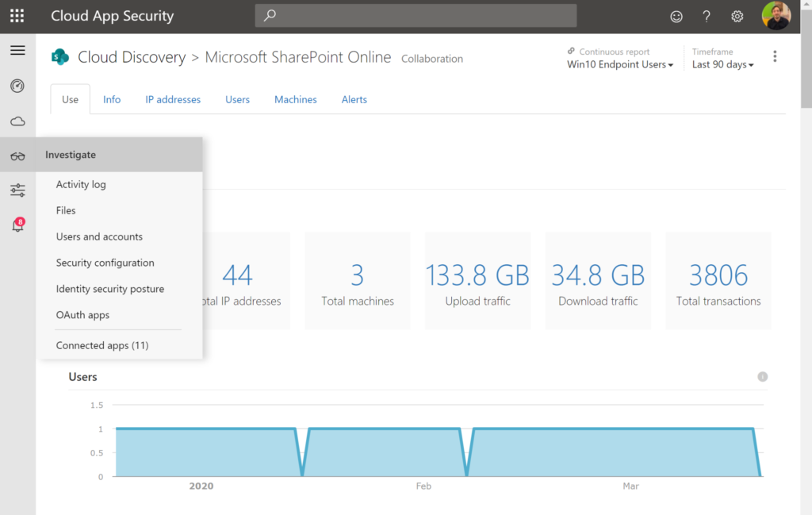This screenshot has width=812, height=515.
Task: Open Identity security posture menu item
Action: coord(110,289)
